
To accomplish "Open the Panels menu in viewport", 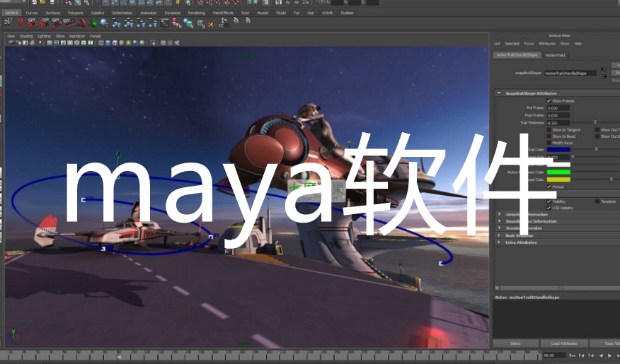I will [96, 36].
